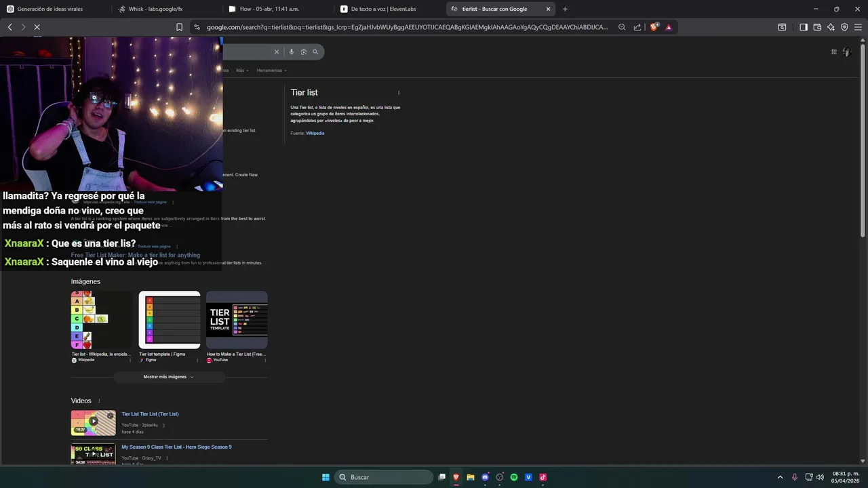Open the tab search toolbar button
Image resolution: width=868 pixels, height=488 pixels.
[x=782, y=27]
